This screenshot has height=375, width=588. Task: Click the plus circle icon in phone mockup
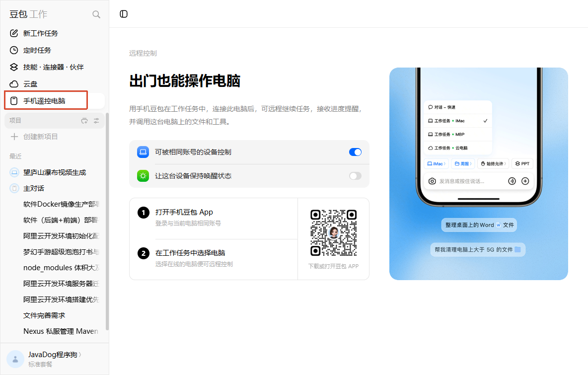(525, 181)
